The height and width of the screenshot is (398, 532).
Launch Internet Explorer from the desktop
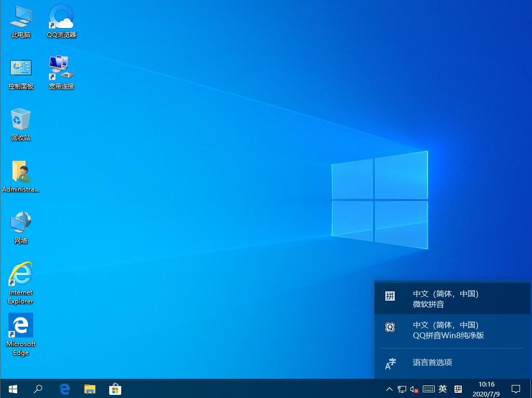click(x=20, y=276)
